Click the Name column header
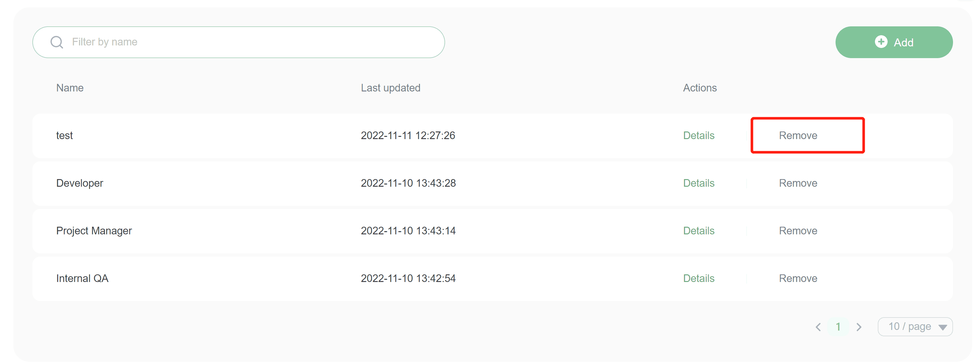Viewport: 980px width, 362px height. click(70, 88)
